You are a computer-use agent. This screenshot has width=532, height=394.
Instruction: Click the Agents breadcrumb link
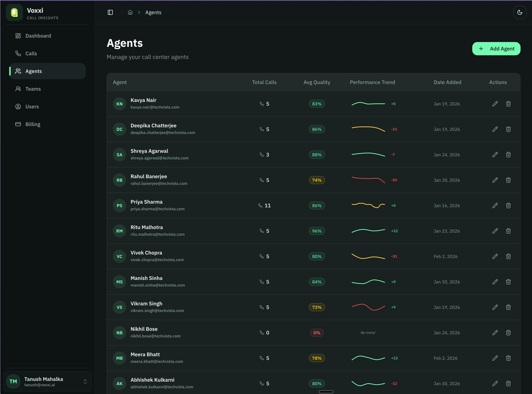153,12
